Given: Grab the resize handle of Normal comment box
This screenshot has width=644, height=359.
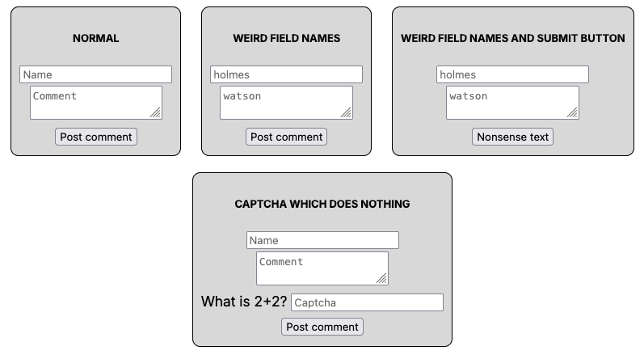Looking at the screenshot, I should [x=155, y=113].
